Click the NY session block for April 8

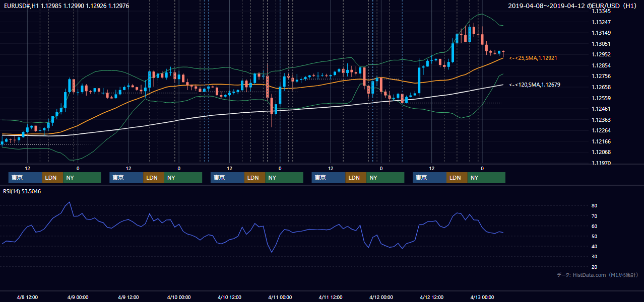(82, 178)
